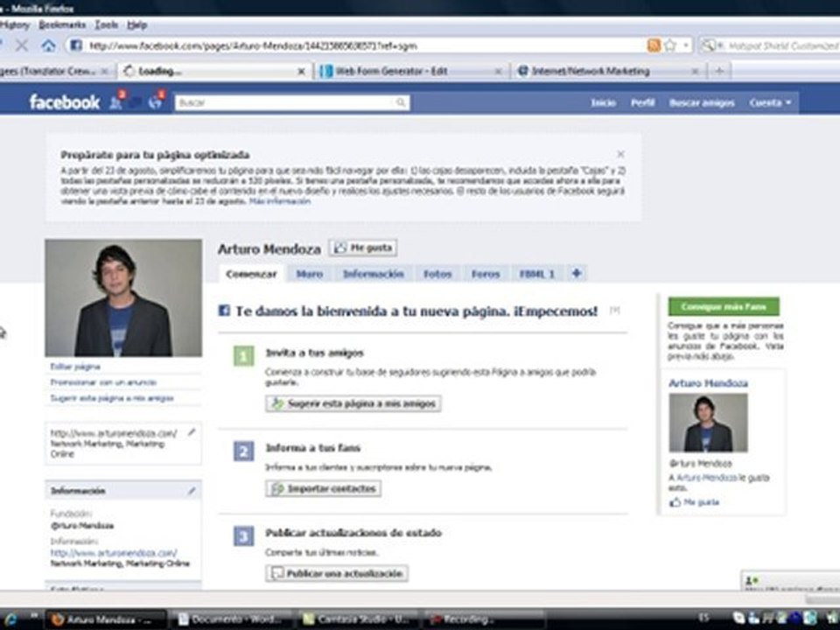Focus the Buscar search field
The image size is (840, 630).
pos(292,102)
